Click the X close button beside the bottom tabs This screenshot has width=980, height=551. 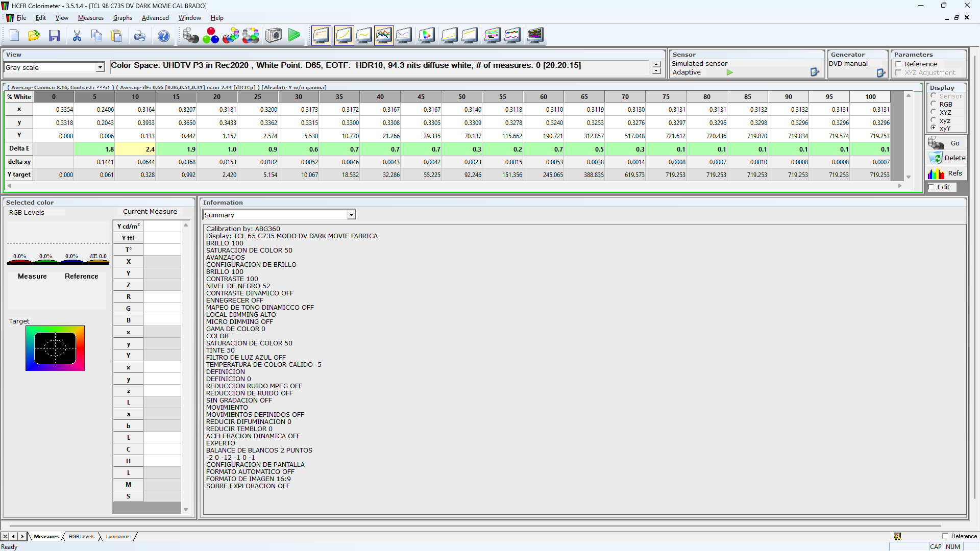point(5,537)
